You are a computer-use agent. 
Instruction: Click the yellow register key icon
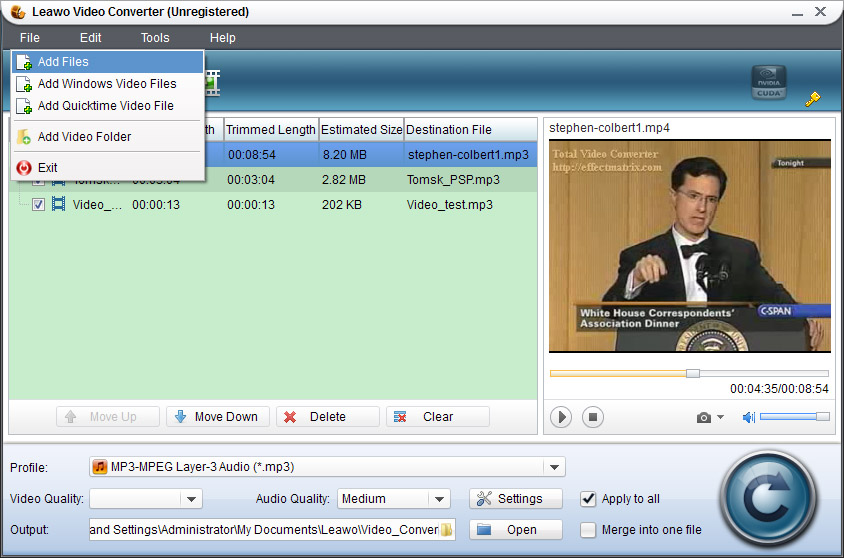[812, 98]
